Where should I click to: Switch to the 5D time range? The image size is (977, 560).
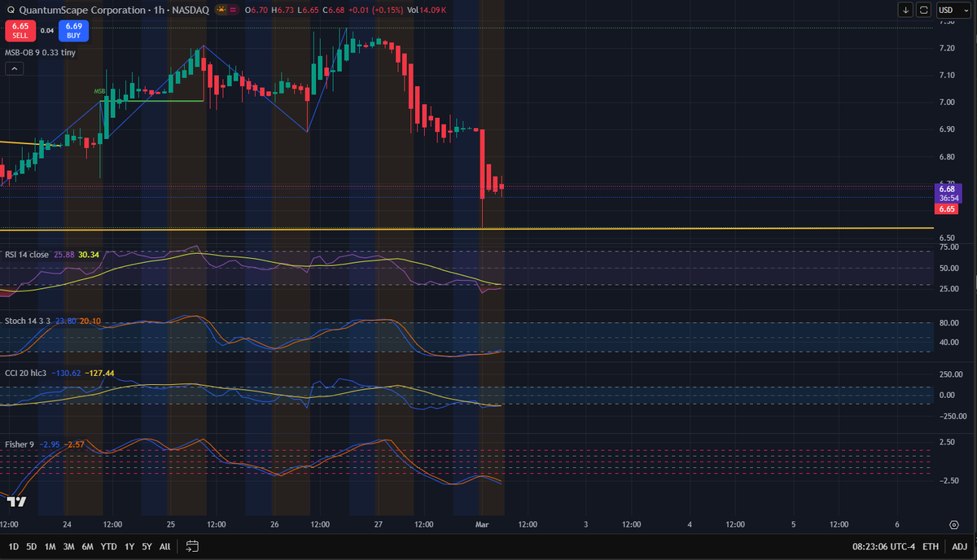31,546
